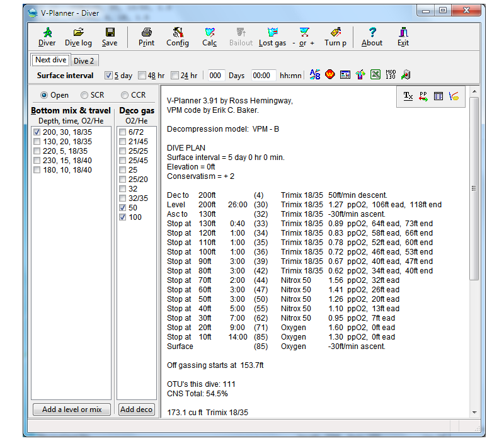Click the 'OTU's this dive: 111' line
This screenshot has height=441, width=504.
click(x=201, y=384)
